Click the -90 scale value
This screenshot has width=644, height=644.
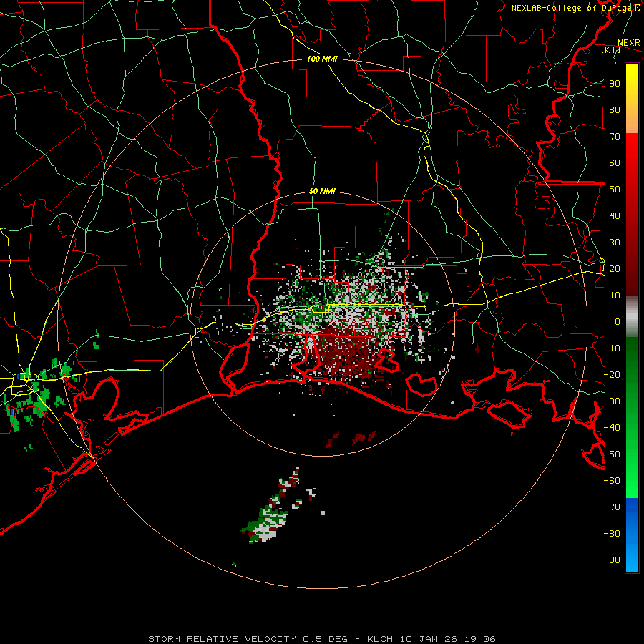612,560
